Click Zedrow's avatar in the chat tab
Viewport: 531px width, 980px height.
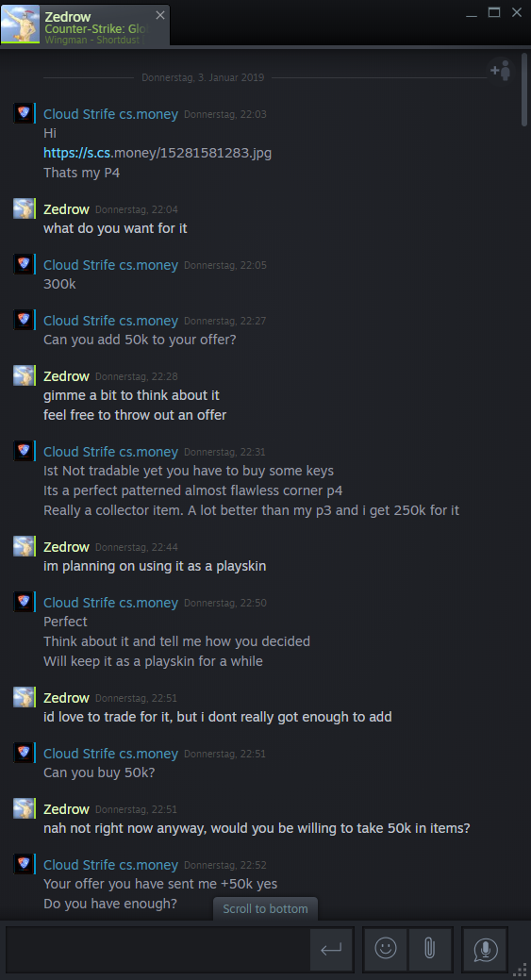point(21,25)
